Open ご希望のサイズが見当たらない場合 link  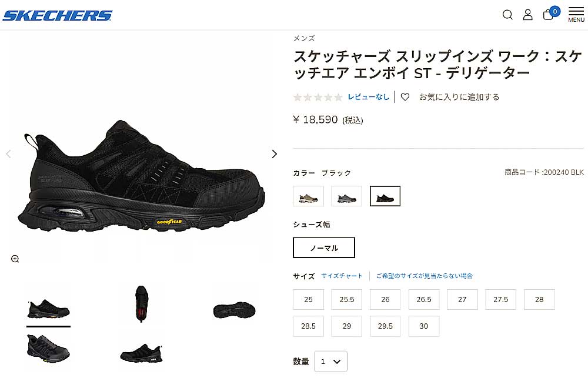[x=424, y=276]
